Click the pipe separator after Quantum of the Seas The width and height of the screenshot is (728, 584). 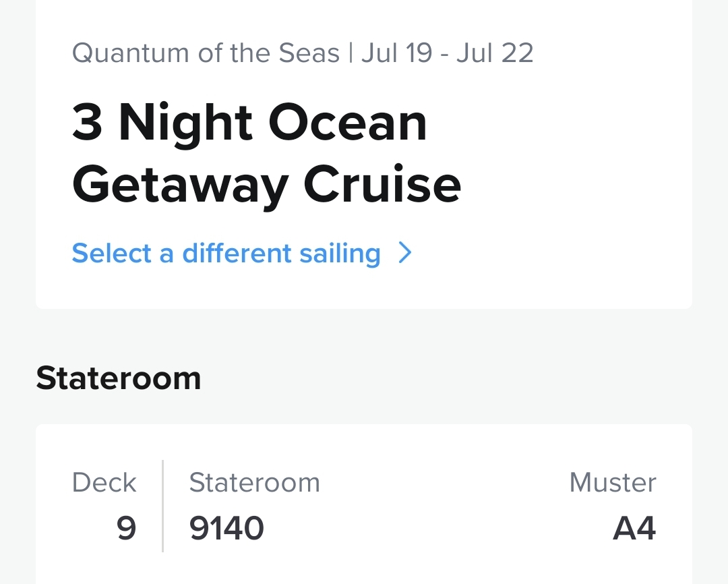(351, 53)
